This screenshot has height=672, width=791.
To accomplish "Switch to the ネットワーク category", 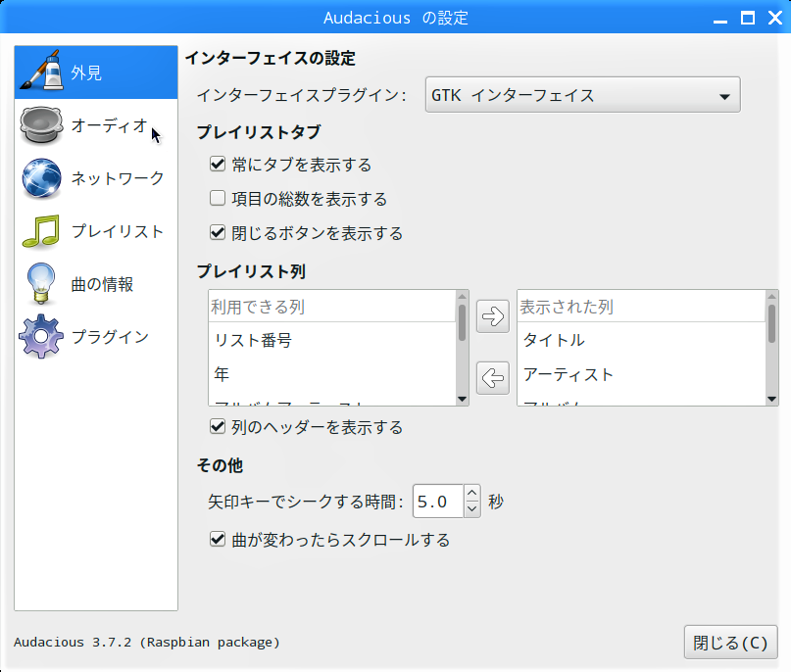I will point(96,178).
